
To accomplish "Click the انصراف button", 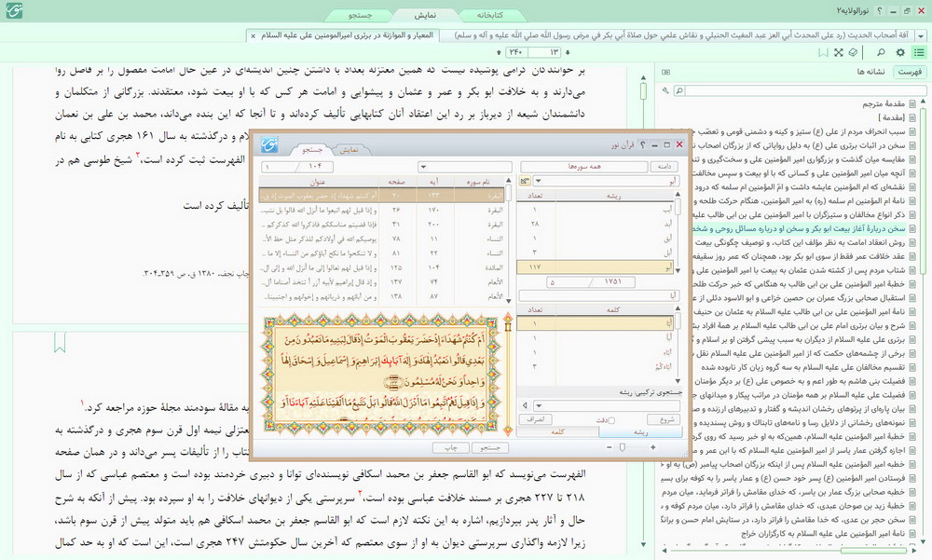I will click(x=535, y=419).
